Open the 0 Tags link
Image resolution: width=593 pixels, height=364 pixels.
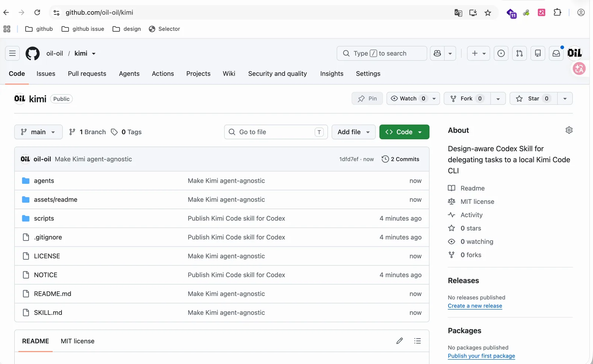pos(126,132)
